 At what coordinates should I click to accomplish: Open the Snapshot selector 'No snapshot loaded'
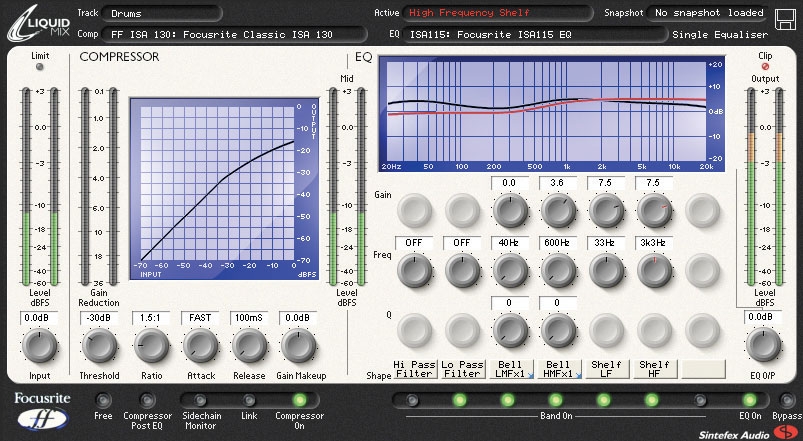(x=709, y=13)
